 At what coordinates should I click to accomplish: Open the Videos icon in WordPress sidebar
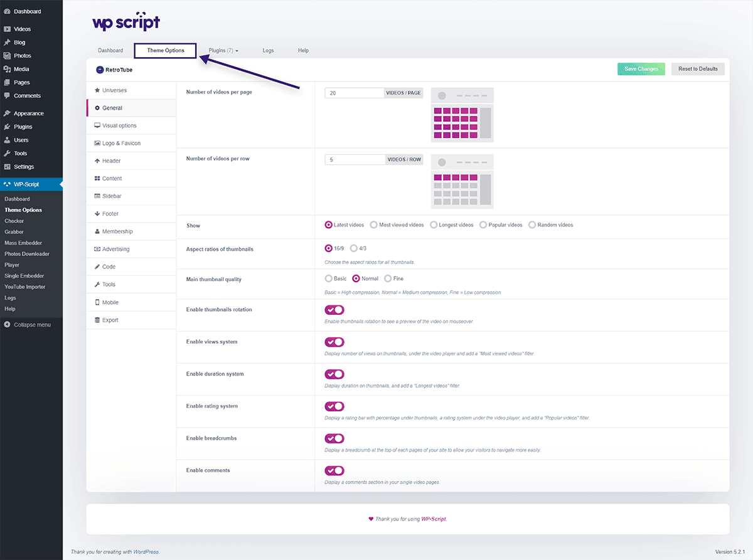7,29
